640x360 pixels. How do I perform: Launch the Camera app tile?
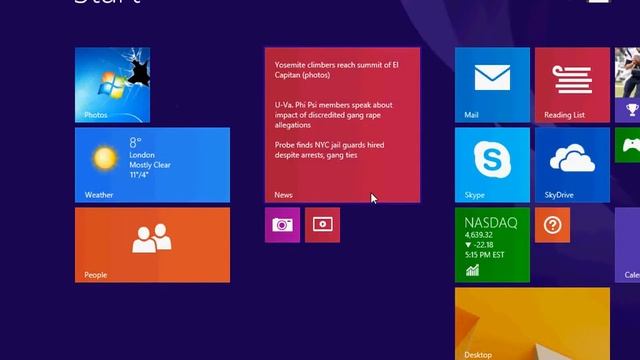tap(282, 225)
